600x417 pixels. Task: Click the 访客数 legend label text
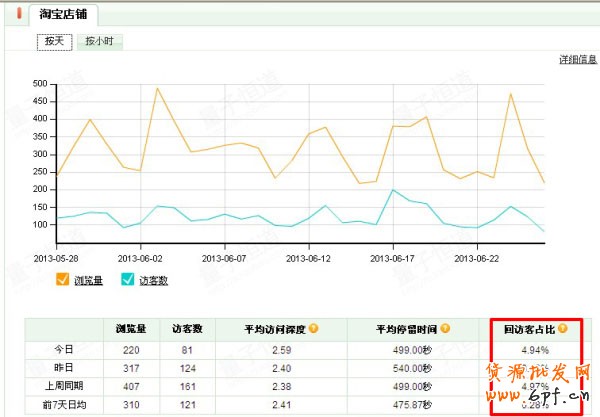click(x=152, y=281)
